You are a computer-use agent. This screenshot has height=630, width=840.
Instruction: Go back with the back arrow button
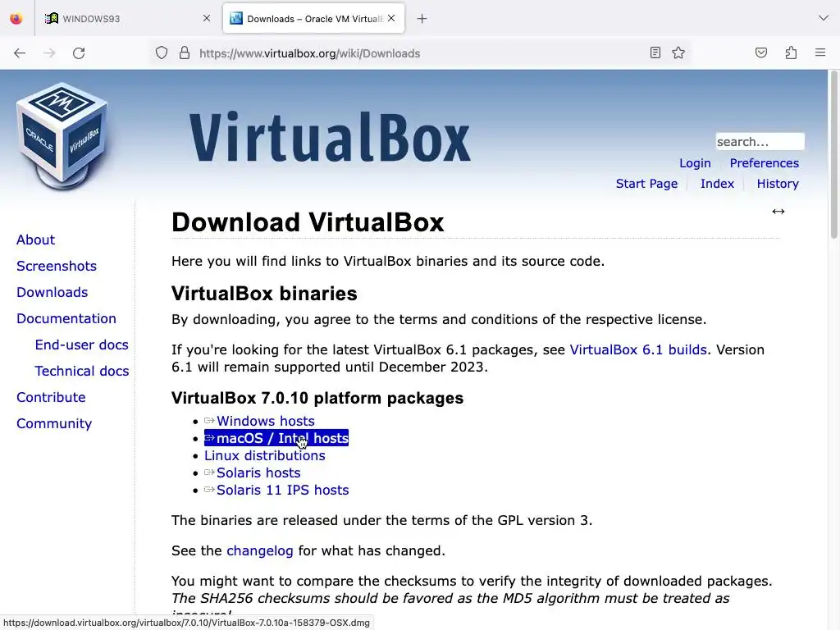point(20,53)
